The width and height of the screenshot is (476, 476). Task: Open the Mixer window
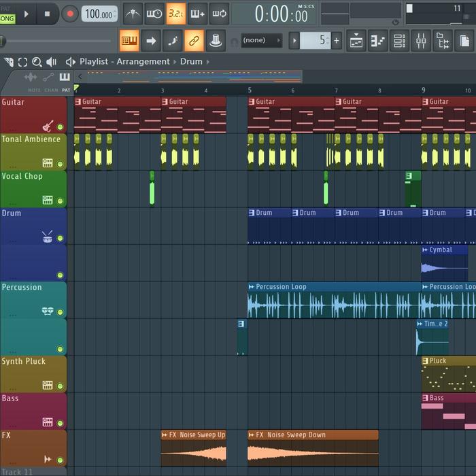tap(421, 41)
